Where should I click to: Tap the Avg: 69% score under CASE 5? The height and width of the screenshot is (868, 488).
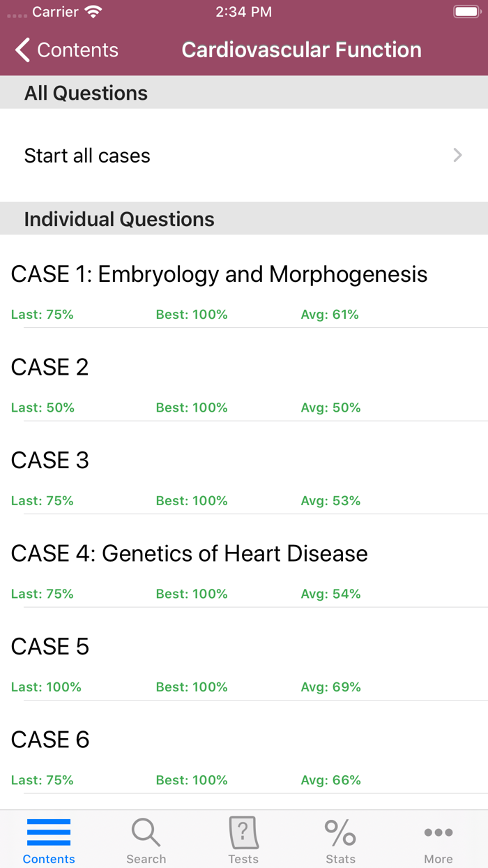[330, 687]
